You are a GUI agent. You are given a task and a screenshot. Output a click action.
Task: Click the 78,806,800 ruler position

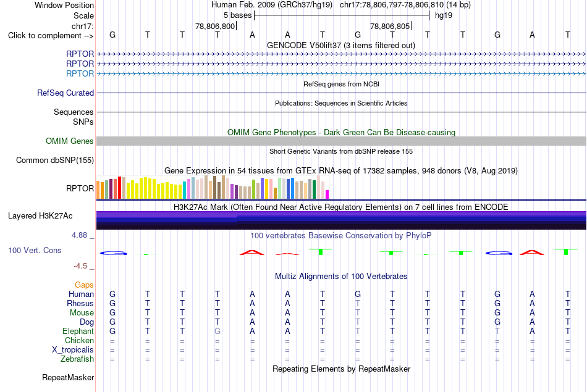point(215,26)
